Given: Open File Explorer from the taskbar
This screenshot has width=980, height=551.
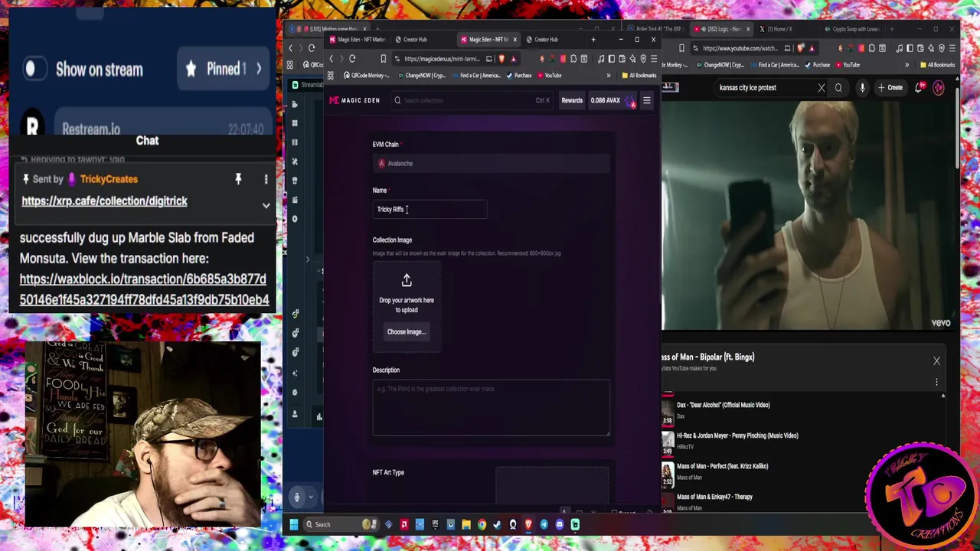Looking at the screenshot, I should pos(465,524).
